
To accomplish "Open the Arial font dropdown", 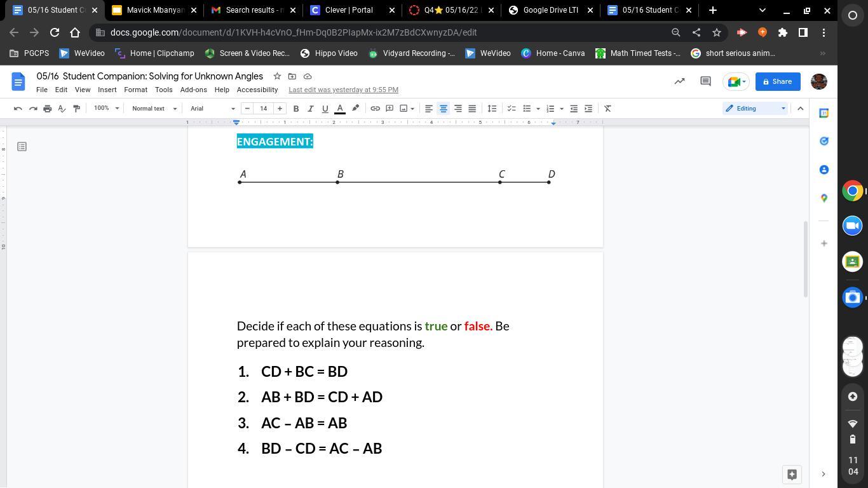I will (212, 109).
